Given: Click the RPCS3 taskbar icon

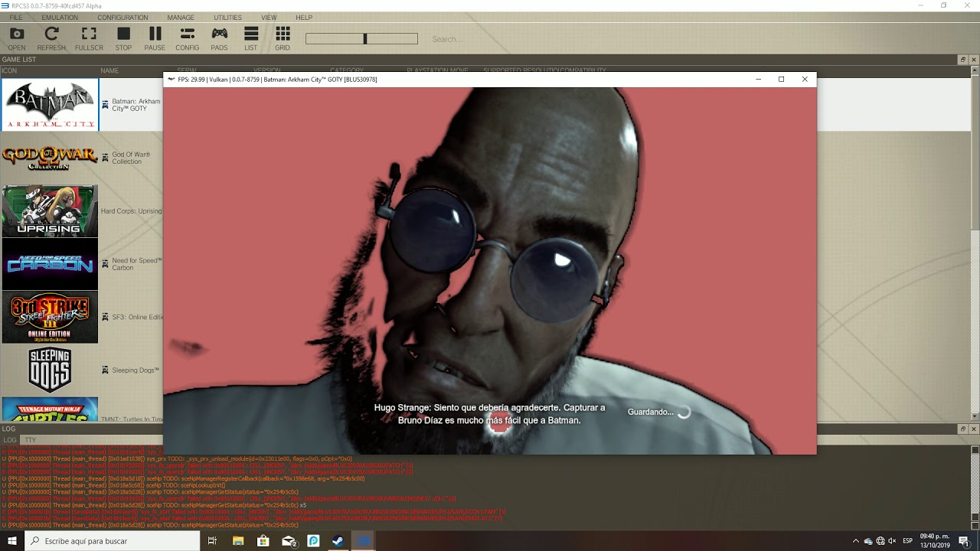Looking at the screenshot, I should coord(364,541).
